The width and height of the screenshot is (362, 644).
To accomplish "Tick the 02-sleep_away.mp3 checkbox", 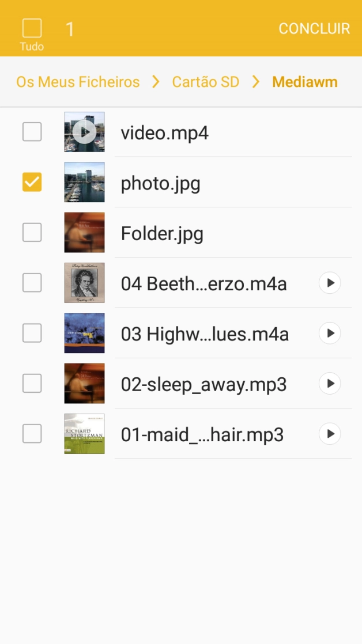I will coord(32,384).
